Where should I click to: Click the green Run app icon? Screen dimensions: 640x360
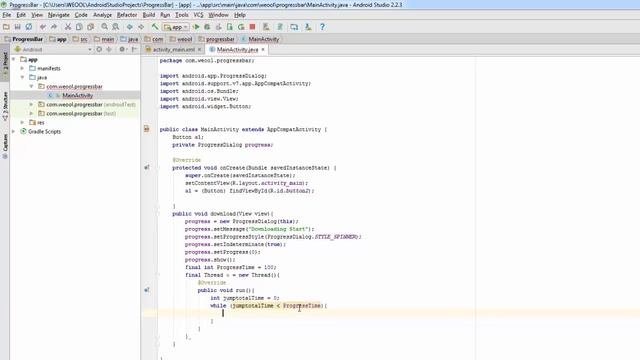pyautogui.click(x=196, y=27)
